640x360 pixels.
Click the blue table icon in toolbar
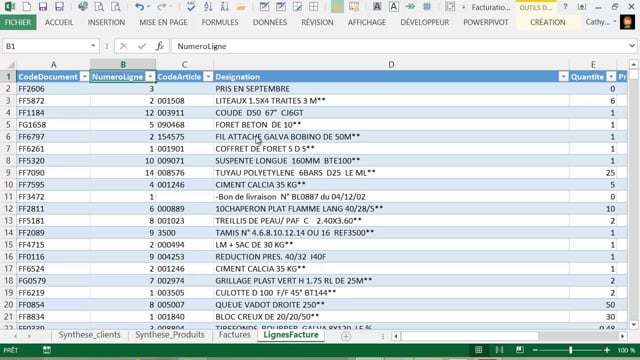427,7
